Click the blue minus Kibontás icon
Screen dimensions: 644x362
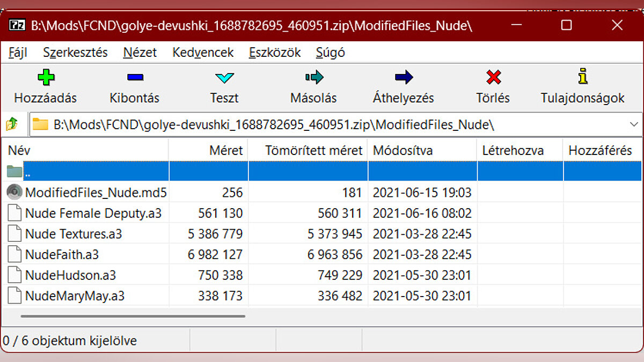tap(135, 78)
